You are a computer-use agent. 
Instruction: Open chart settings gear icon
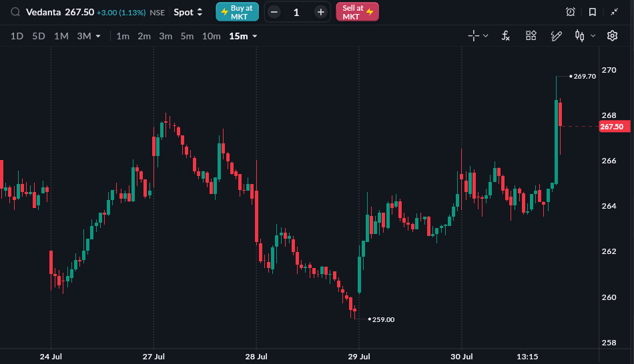coord(612,36)
